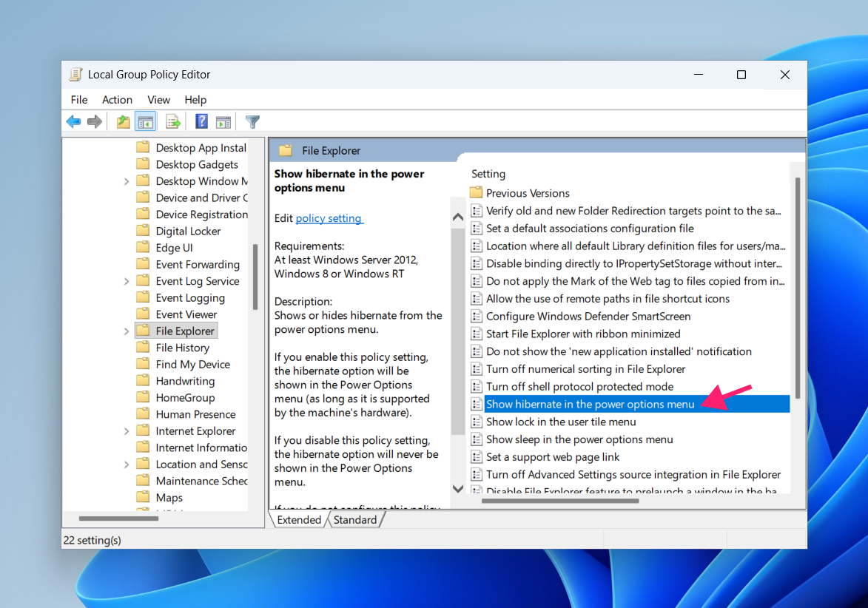Click the Back arrow toolbar icon
868x608 pixels.
tap(73, 122)
